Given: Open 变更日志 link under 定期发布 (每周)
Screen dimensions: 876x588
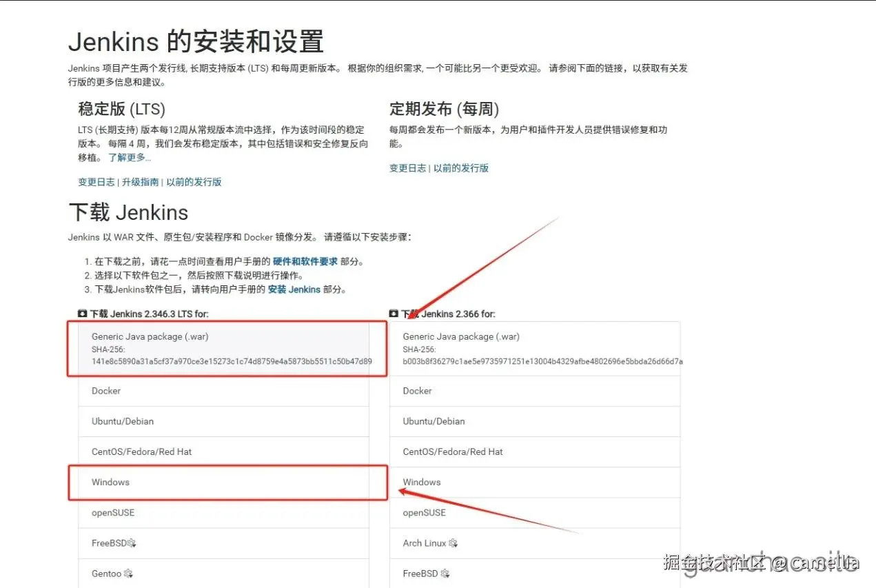Looking at the screenshot, I should pyautogui.click(x=408, y=168).
